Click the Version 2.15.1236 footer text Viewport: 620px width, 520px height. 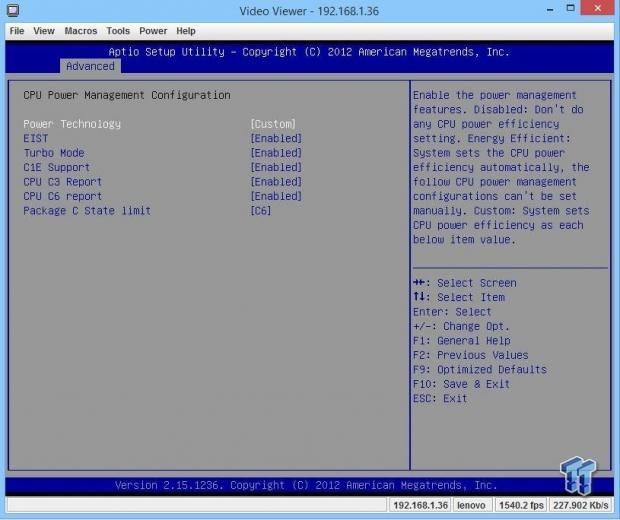click(306, 485)
